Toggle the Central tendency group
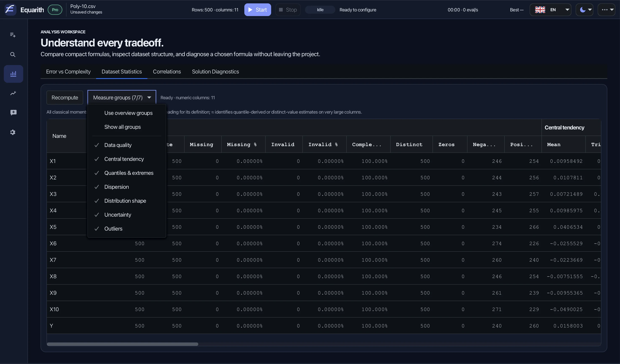Screen dimensions: 620x364 [x=127, y=159]
